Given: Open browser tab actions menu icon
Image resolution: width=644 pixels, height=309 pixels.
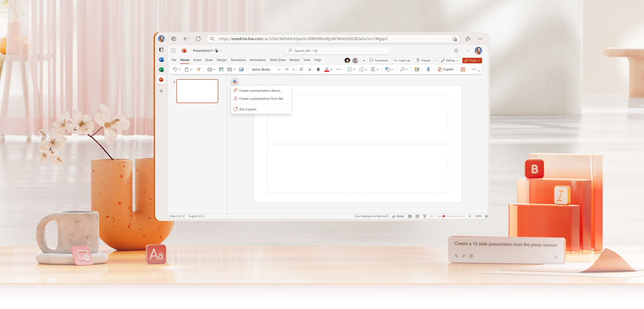Looking at the screenshot, I should tap(173, 39).
